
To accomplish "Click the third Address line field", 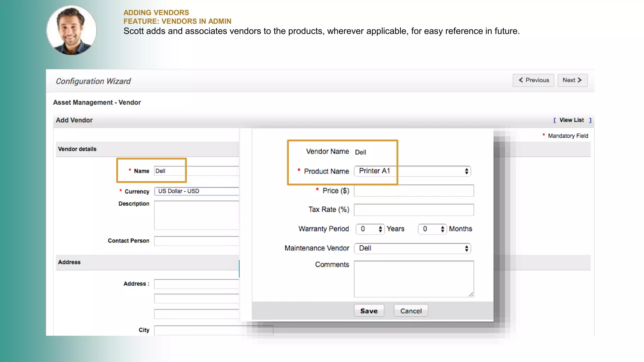I will (x=197, y=314).
